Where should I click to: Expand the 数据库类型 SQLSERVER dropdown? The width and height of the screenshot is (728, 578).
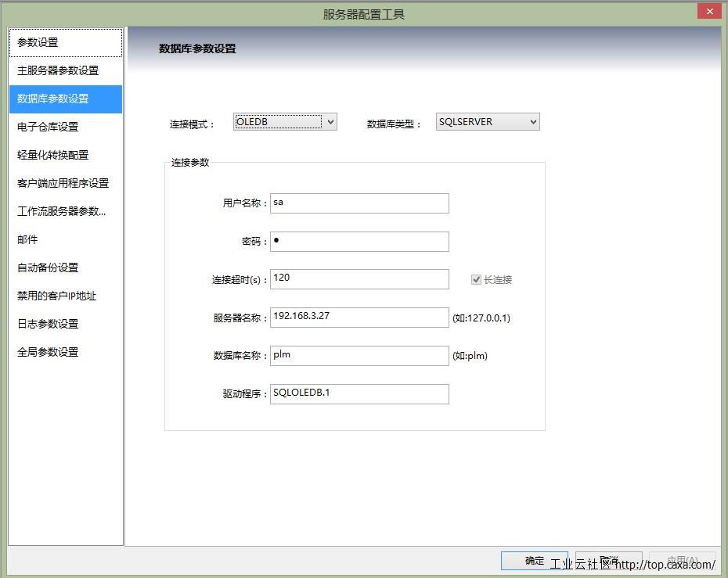point(488,122)
